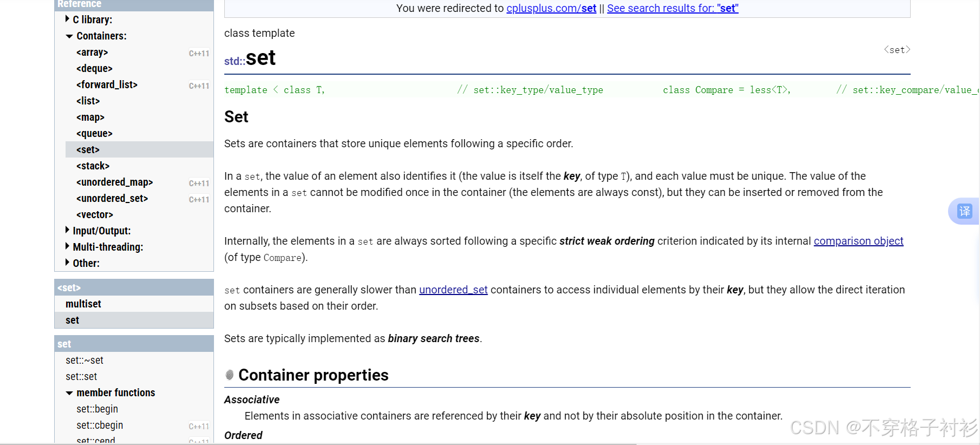The image size is (980, 445).
Task: Expand the C library section
Action: point(67,19)
